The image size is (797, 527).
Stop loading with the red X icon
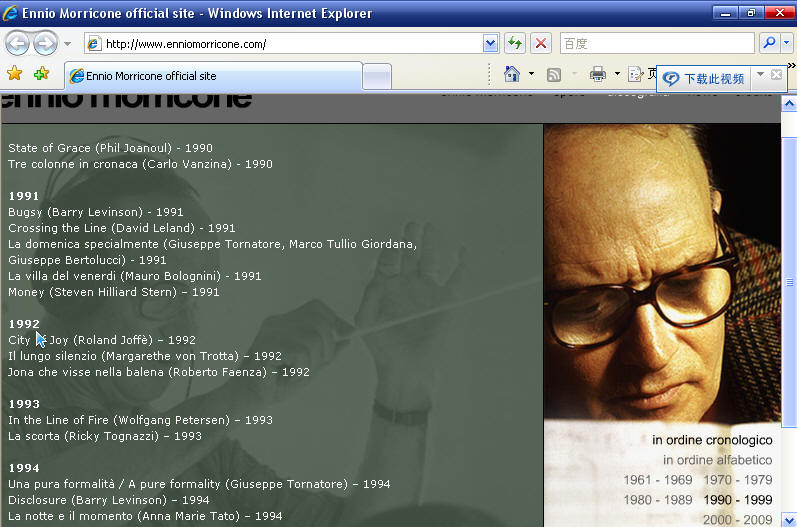541,44
